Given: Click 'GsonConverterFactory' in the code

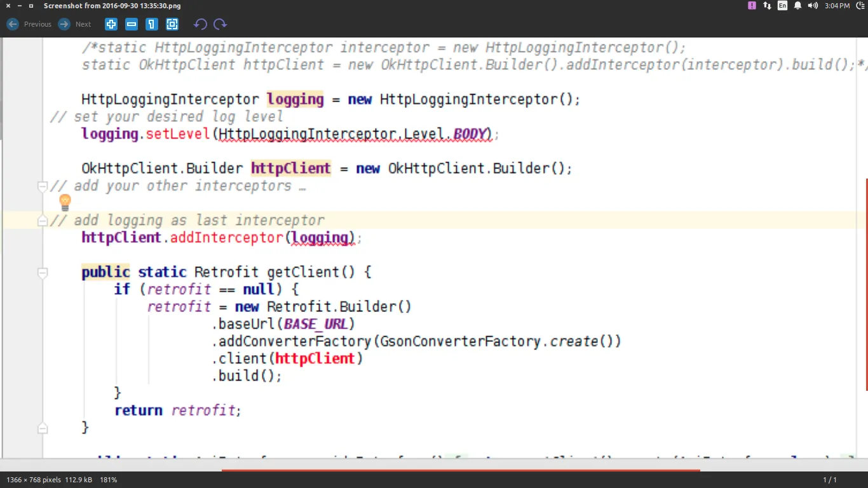Looking at the screenshot, I should [x=461, y=341].
